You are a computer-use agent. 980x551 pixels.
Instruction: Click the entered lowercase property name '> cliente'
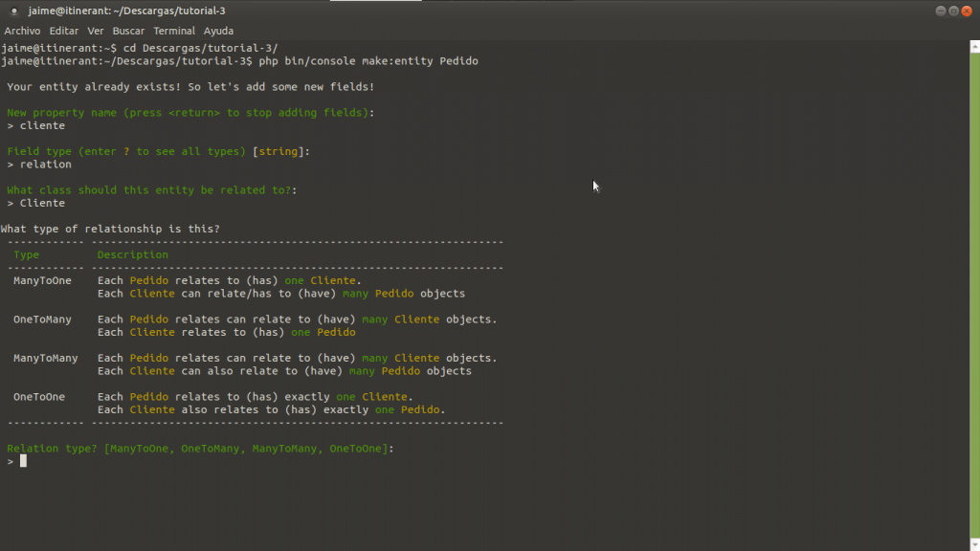pos(36,125)
